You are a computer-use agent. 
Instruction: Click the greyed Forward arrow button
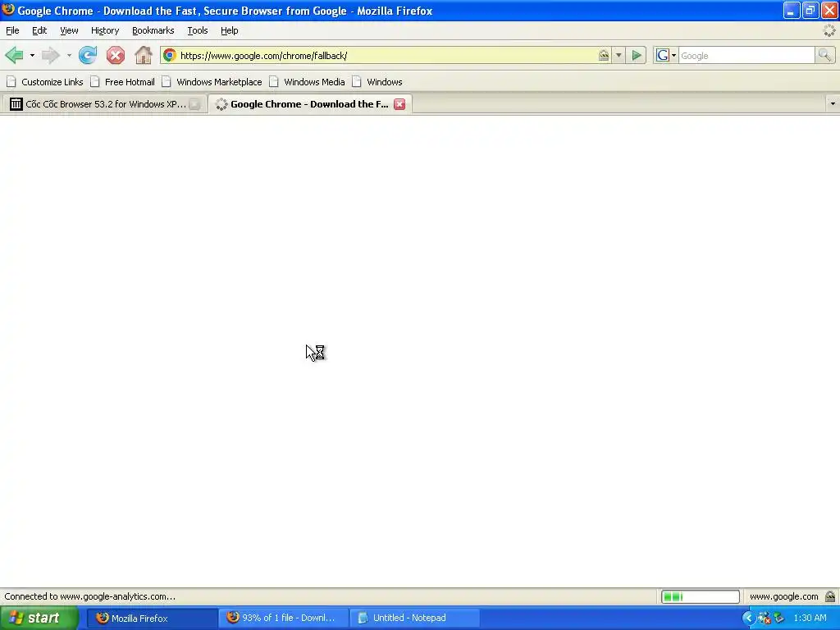pos(51,55)
